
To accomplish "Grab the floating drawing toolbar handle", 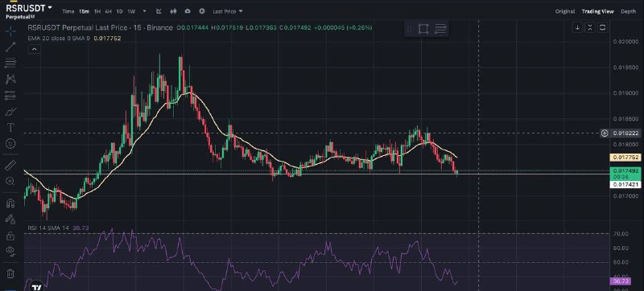I will click(x=410, y=29).
